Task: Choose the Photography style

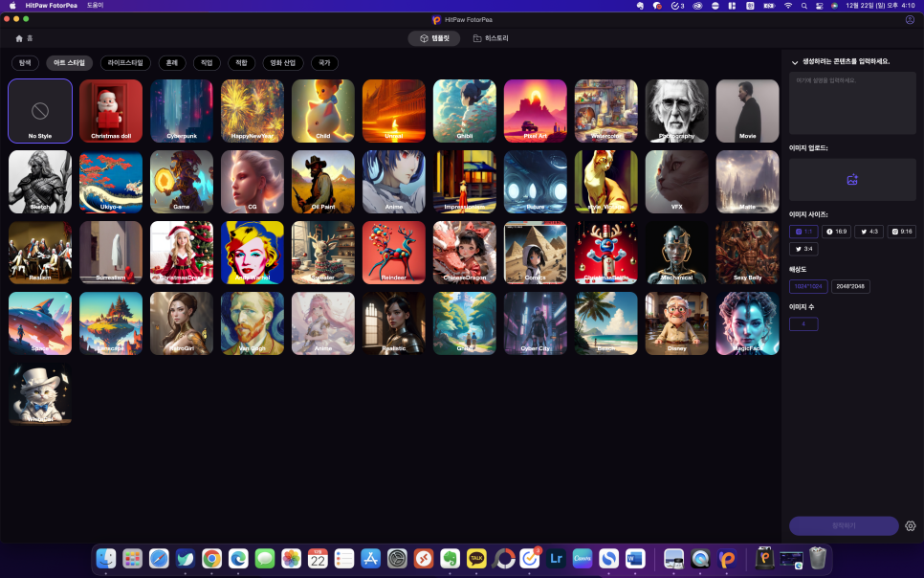Action: [x=676, y=111]
